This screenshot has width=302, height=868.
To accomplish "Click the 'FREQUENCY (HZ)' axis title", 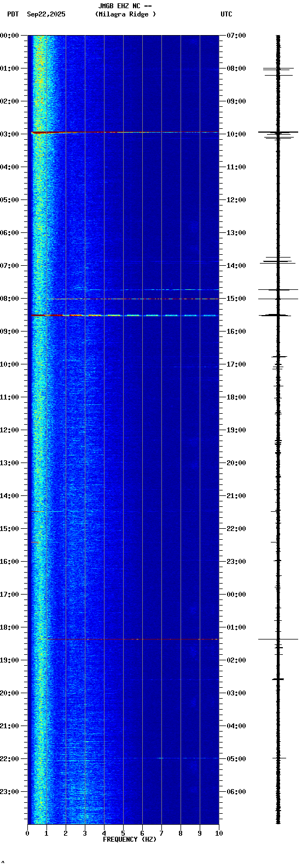I will tap(130, 840).
